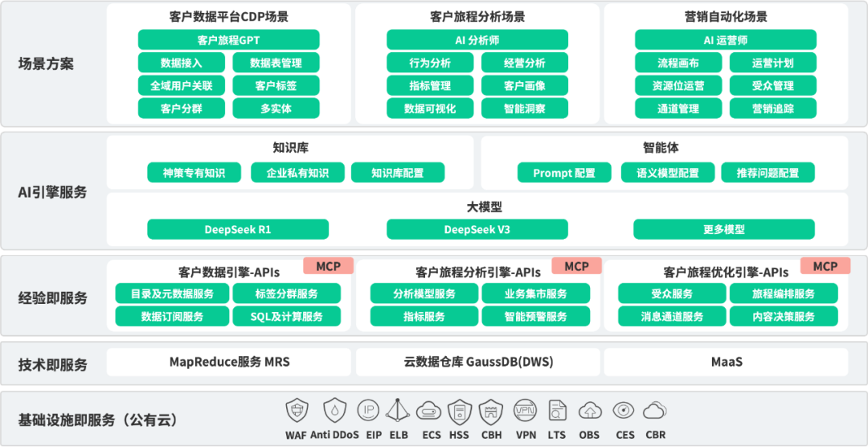Screen dimensions: 868x447
Task: Click the 客户分群 block
Action: pos(182,108)
